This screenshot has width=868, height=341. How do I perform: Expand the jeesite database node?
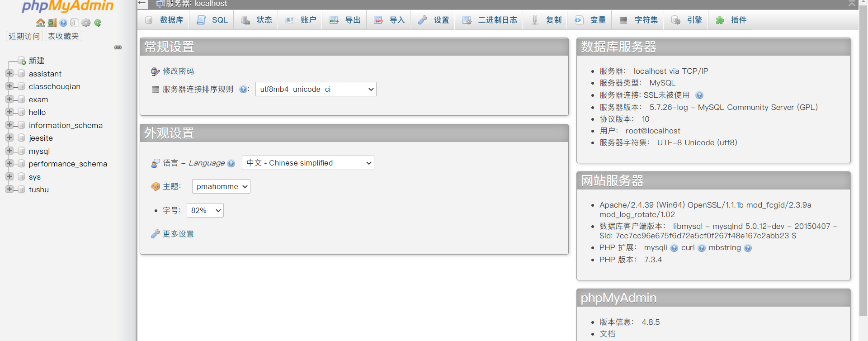[x=9, y=137]
